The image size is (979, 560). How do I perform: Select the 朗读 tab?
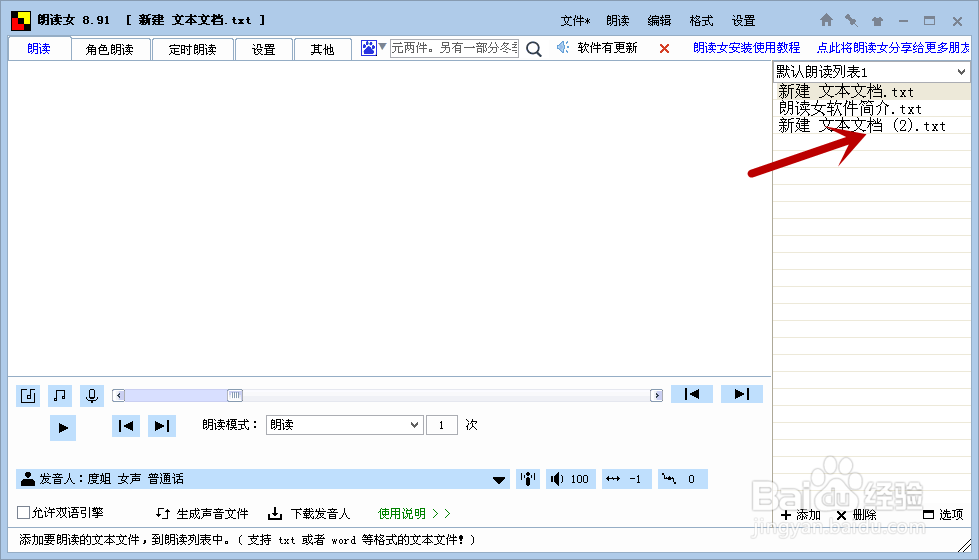pos(39,49)
